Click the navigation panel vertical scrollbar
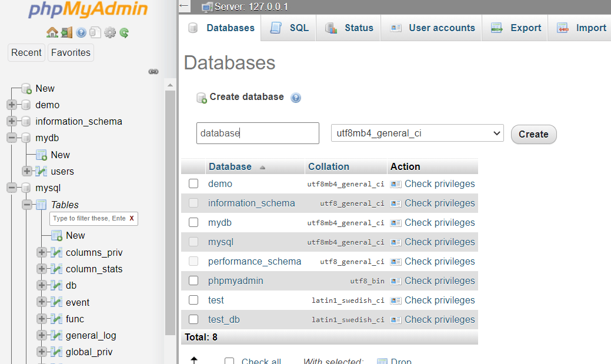Viewport: 611px width, 364px height. (170, 212)
